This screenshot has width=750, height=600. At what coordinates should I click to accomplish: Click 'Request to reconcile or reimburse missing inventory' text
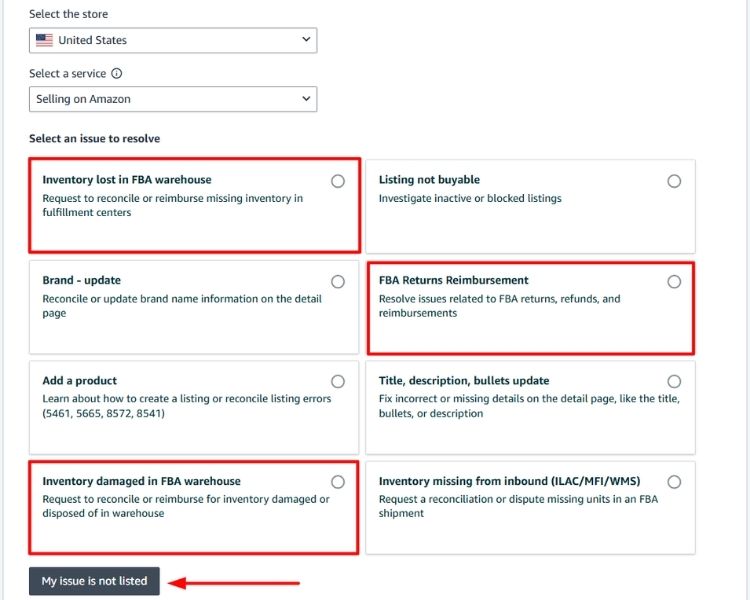pyautogui.click(x=172, y=205)
